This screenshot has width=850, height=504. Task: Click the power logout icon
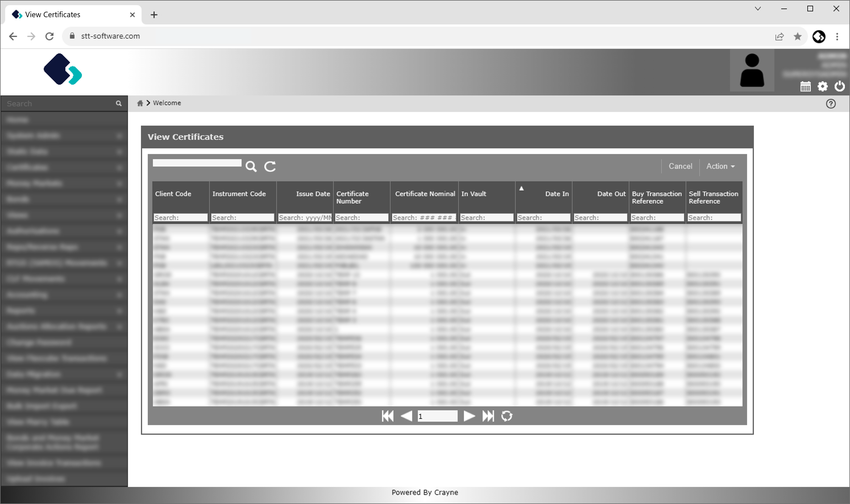[x=839, y=86]
